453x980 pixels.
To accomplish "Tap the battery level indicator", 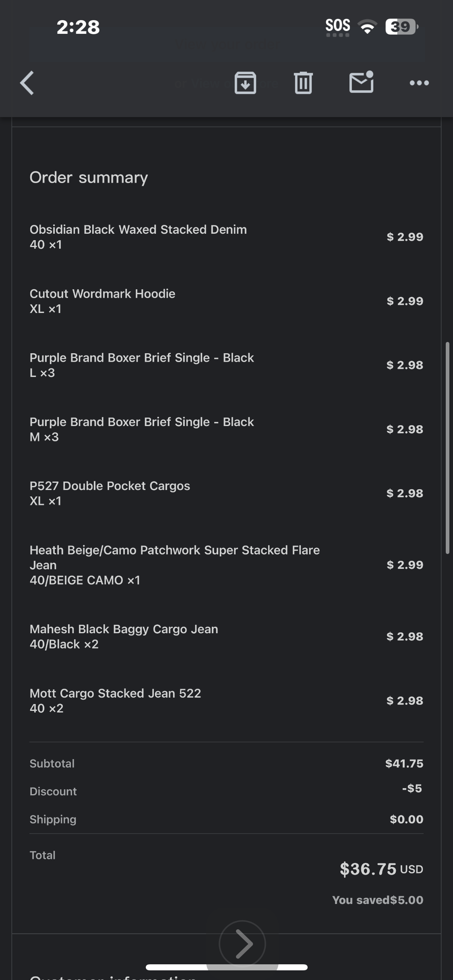I will (401, 27).
